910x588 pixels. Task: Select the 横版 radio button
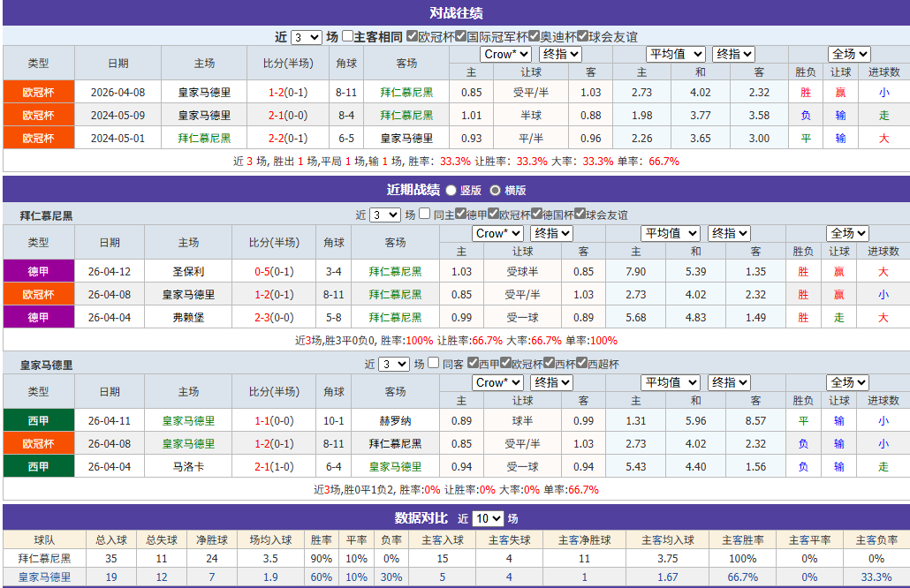point(494,190)
